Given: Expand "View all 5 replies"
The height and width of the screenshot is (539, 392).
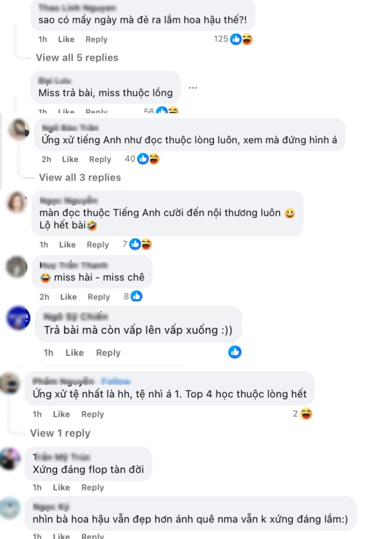Looking at the screenshot, I should [x=77, y=58].
